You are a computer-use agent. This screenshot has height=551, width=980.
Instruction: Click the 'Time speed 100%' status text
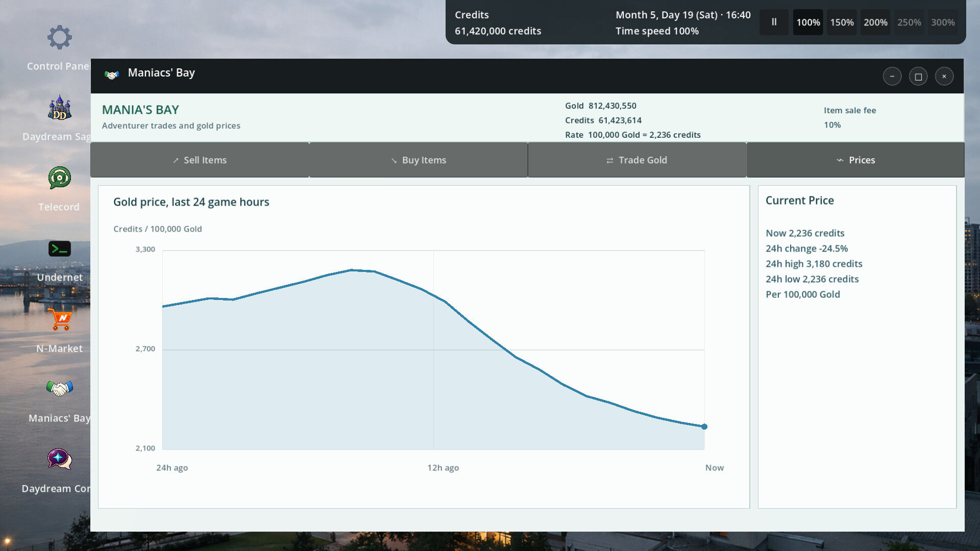(657, 31)
